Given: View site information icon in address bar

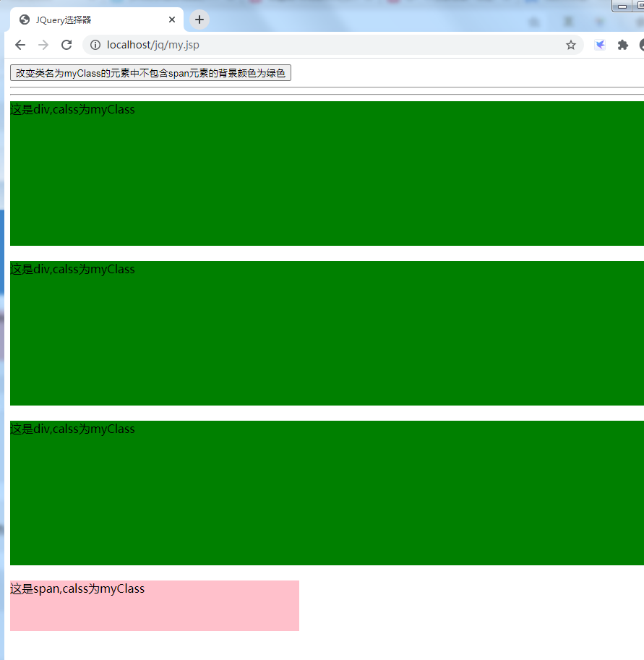Looking at the screenshot, I should (x=95, y=45).
